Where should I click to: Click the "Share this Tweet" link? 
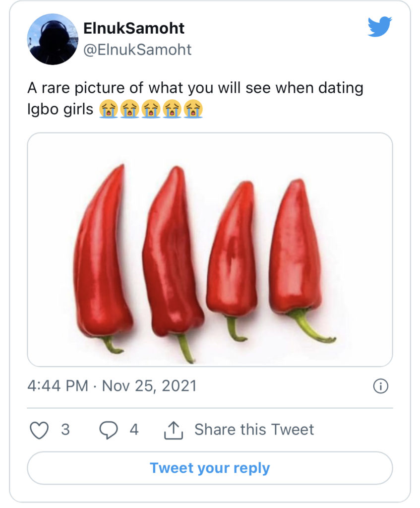point(254,429)
